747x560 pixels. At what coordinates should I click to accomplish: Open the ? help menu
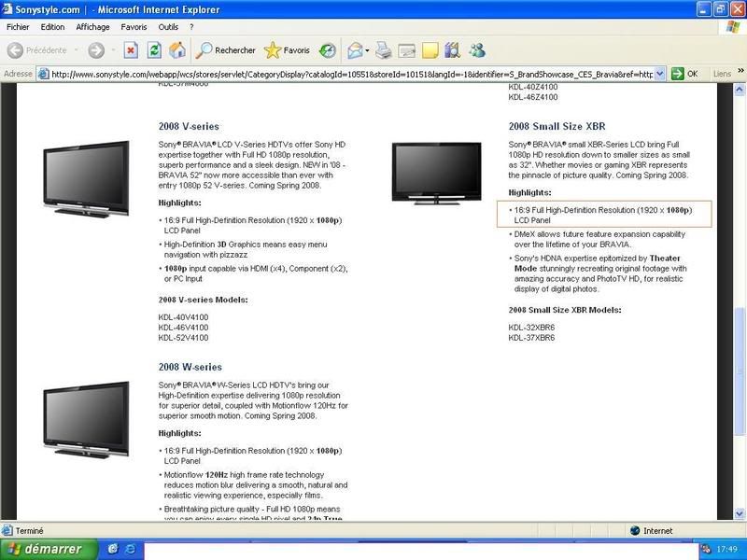coord(191,27)
